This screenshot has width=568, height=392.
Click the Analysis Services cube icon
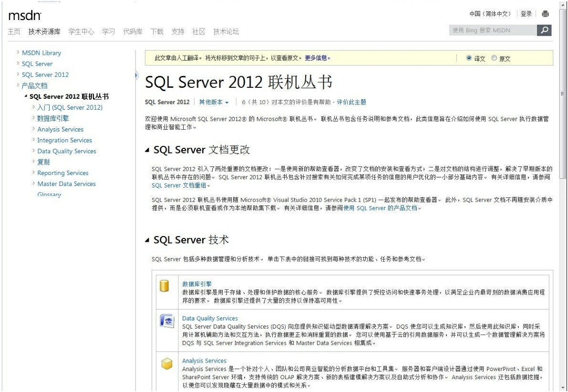coord(166,364)
